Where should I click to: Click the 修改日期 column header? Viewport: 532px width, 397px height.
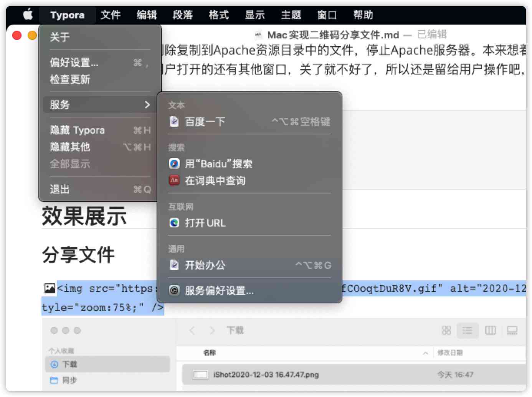pyautogui.click(x=450, y=352)
